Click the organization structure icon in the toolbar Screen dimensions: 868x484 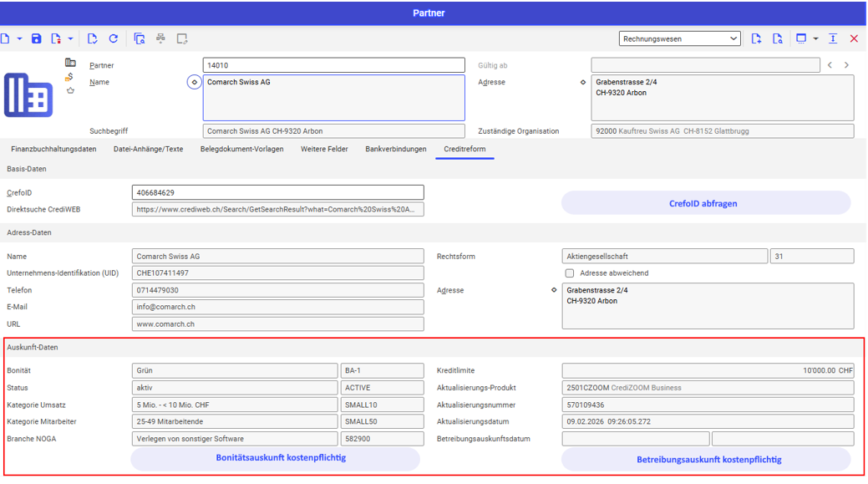tap(160, 38)
